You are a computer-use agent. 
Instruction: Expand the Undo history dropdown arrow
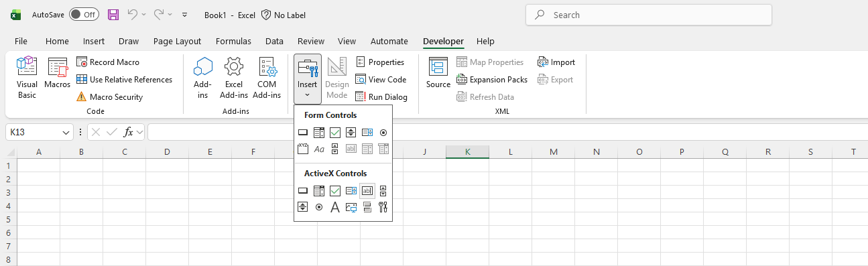tap(143, 14)
